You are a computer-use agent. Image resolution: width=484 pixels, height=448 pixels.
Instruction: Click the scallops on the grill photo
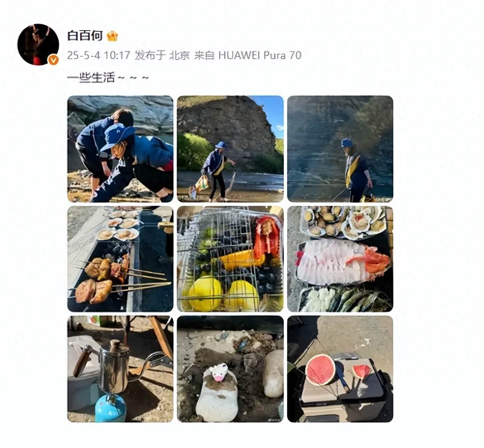click(119, 224)
